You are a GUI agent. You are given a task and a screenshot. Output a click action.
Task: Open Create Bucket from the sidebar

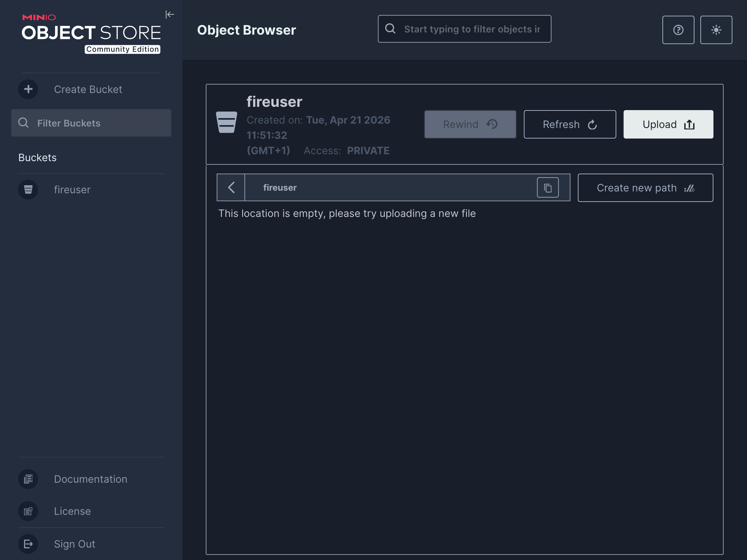click(x=88, y=89)
